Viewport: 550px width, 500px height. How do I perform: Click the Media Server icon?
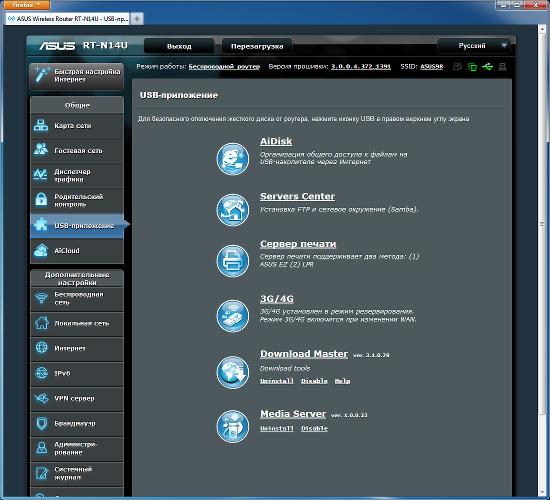pyautogui.click(x=233, y=426)
